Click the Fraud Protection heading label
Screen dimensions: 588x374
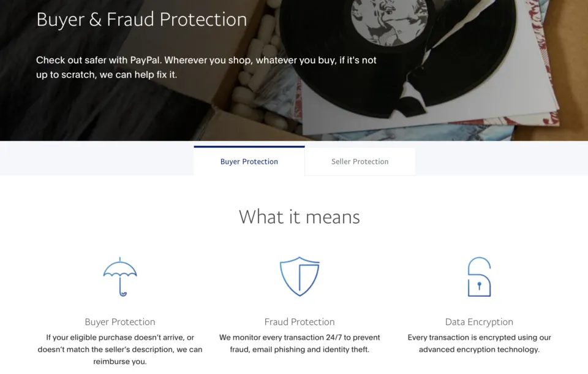(300, 321)
